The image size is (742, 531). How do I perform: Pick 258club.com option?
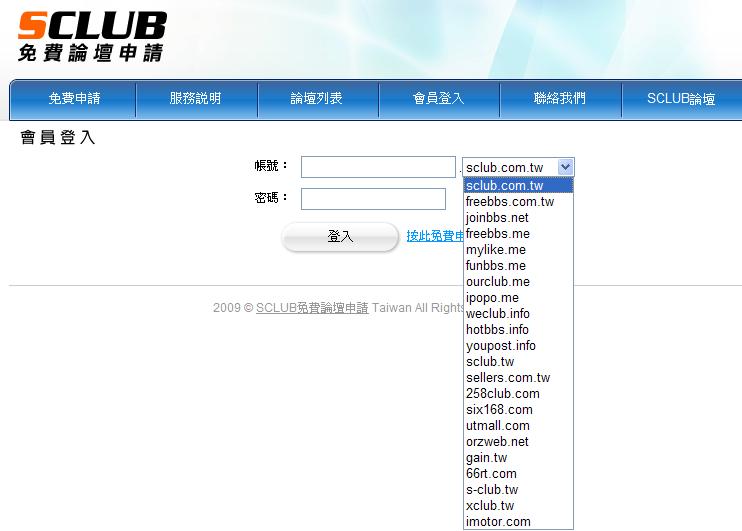[518, 394]
